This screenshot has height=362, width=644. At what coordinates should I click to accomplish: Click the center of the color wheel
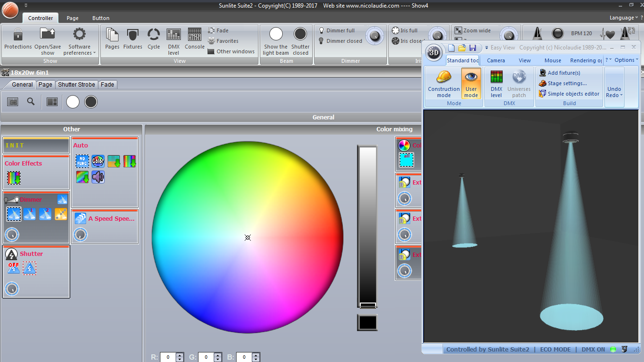[248, 237]
